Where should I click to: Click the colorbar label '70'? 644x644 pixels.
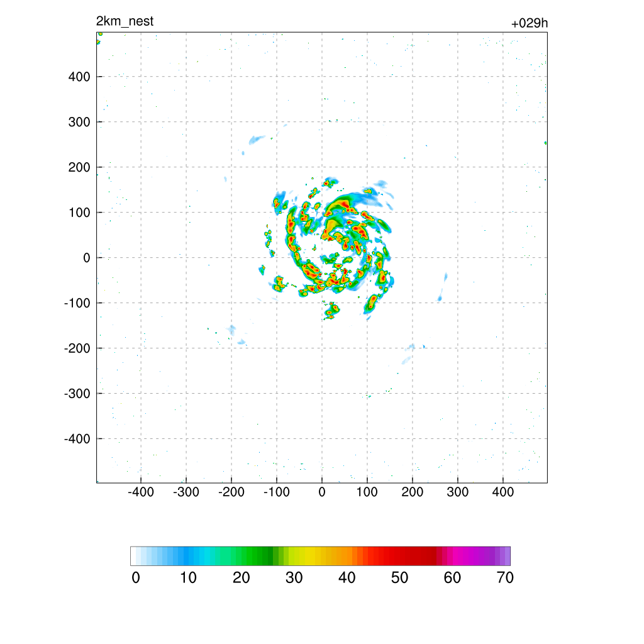click(x=505, y=578)
